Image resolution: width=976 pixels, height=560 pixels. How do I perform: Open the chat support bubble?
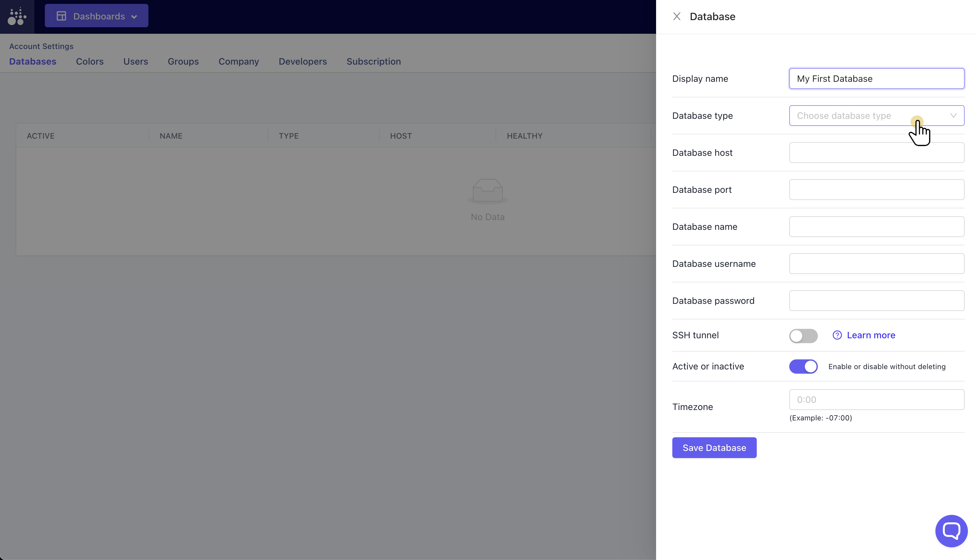coord(951,531)
